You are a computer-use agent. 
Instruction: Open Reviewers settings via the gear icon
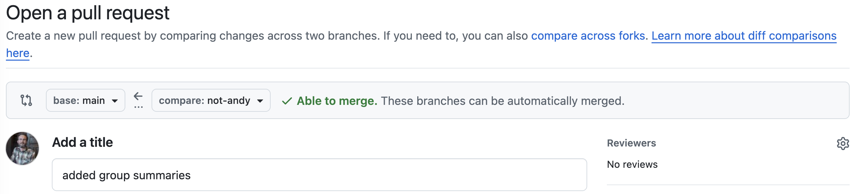coord(842,144)
